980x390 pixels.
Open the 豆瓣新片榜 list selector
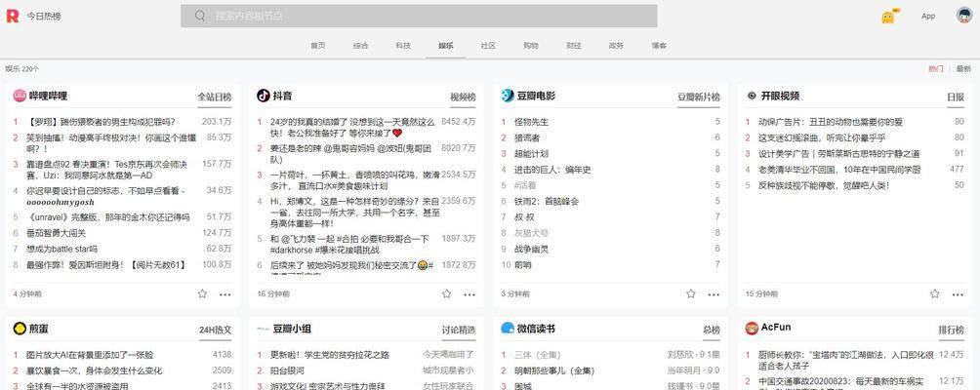[699, 97]
